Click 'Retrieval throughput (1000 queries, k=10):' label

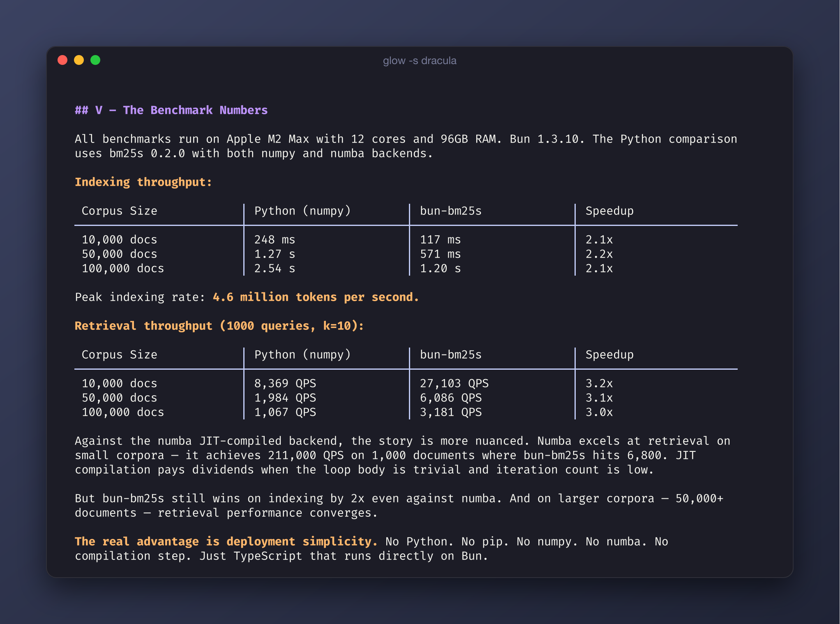click(219, 326)
